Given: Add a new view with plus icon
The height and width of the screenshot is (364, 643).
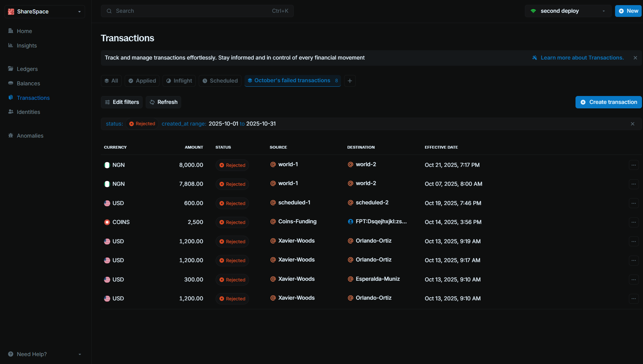Looking at the screenshot, I should click(x=350, y=81).
